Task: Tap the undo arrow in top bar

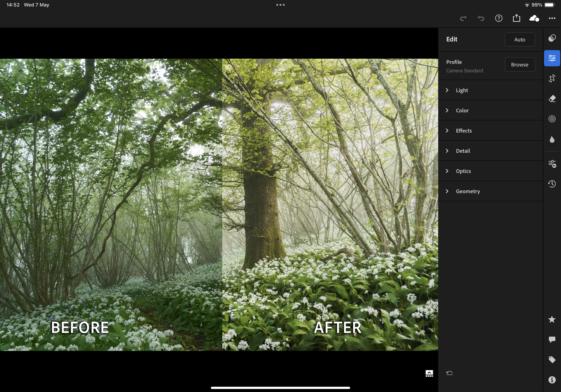Action: (481, 18)
